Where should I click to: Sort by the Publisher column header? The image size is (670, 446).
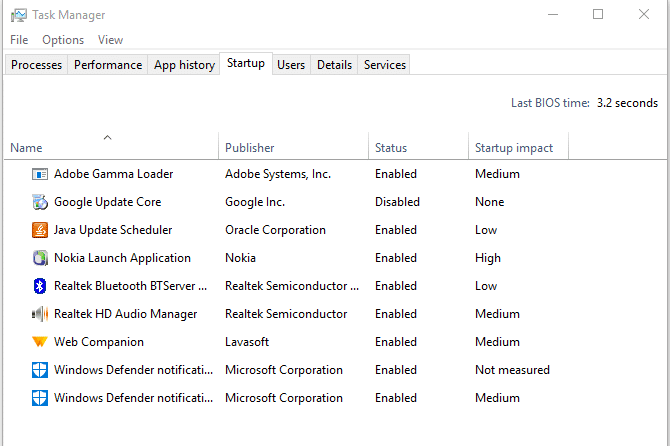[x=250, y=148]
